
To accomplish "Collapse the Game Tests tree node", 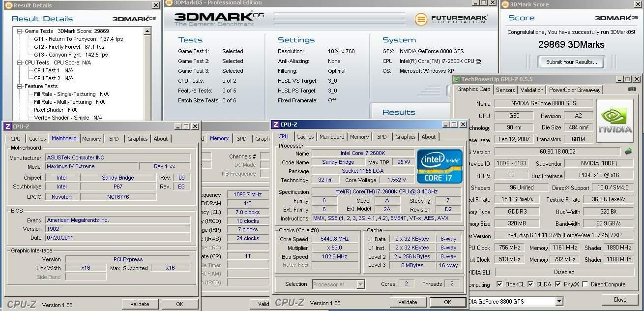I will point(20,31).
